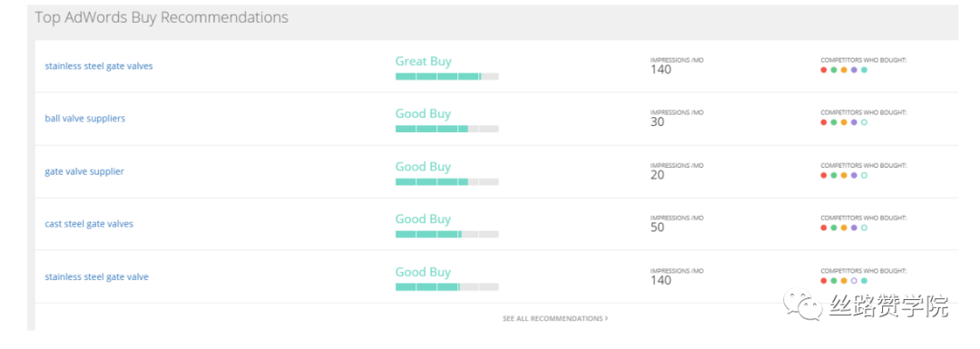Click the WeChat logo watermark icon
This screenshot has width=980, height=349.
pyautogui.click(x=803, y=305)
